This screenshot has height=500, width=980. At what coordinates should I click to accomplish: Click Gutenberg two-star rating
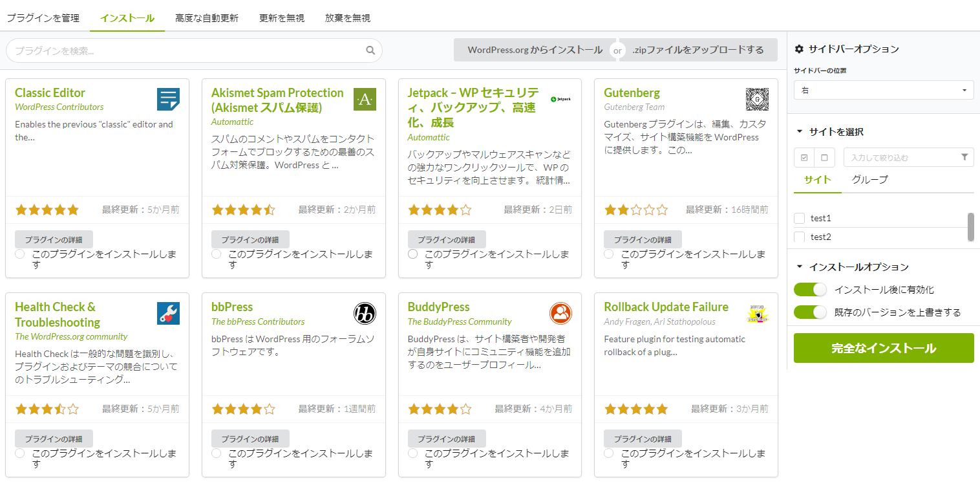click(636, 210)
